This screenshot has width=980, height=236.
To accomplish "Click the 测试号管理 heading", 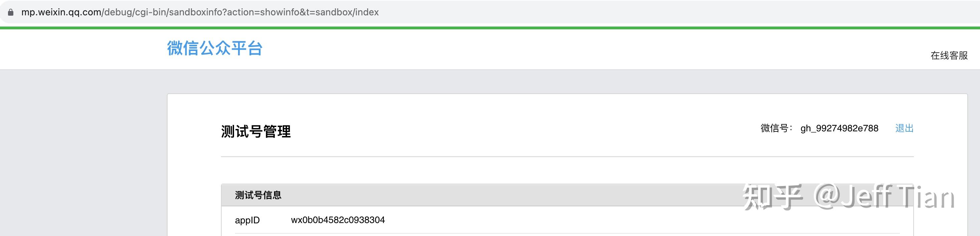I will tap(256, 131).
